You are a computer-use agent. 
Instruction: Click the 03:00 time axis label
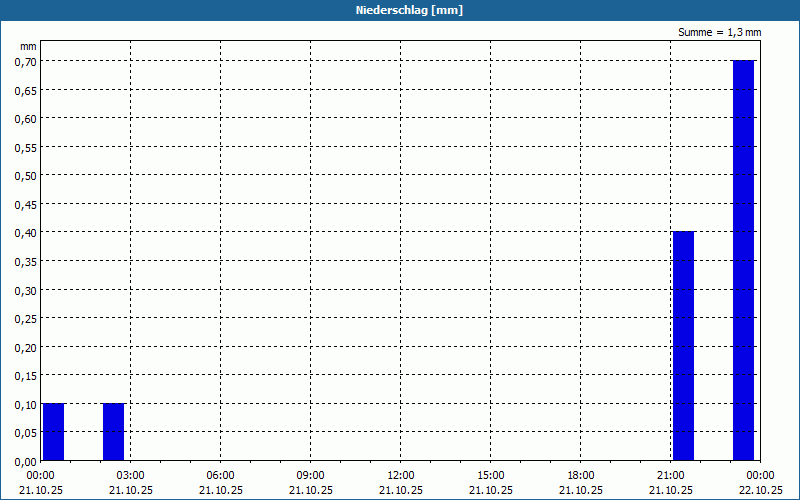(131, 476)
